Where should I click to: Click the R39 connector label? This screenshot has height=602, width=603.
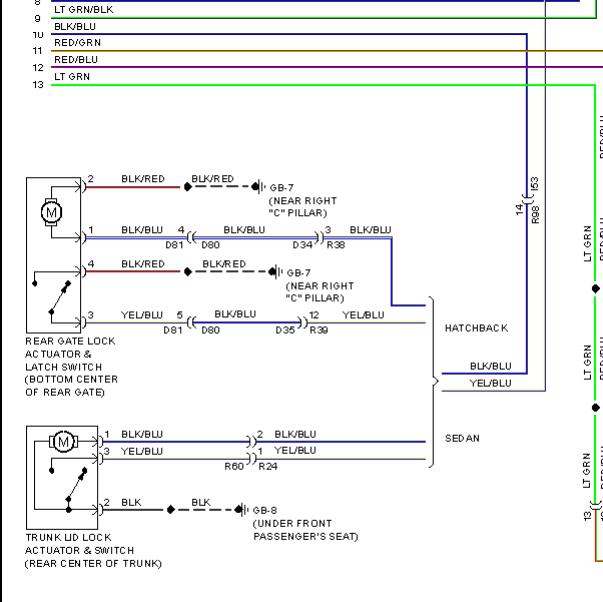tap(319, 330)
